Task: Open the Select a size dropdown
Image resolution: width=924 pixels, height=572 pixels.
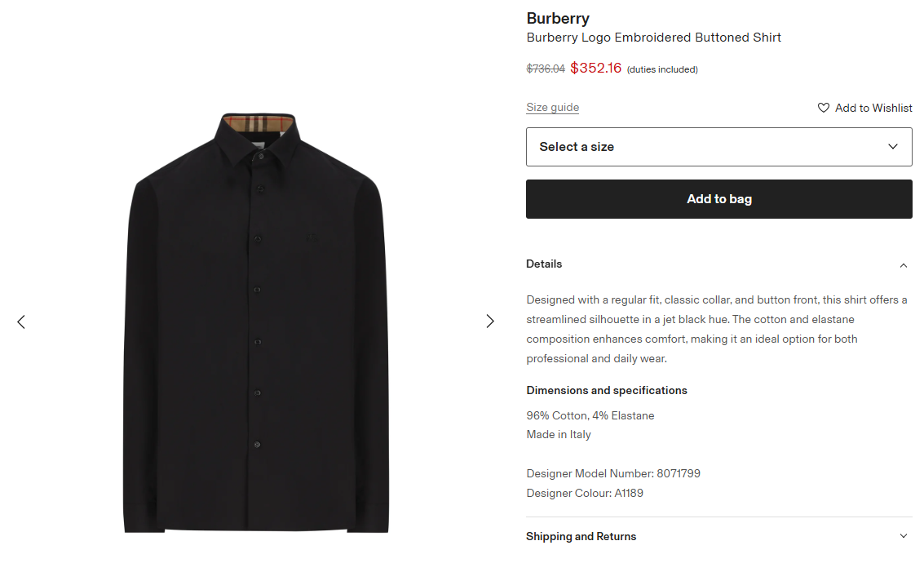Action: coord(719,147)
